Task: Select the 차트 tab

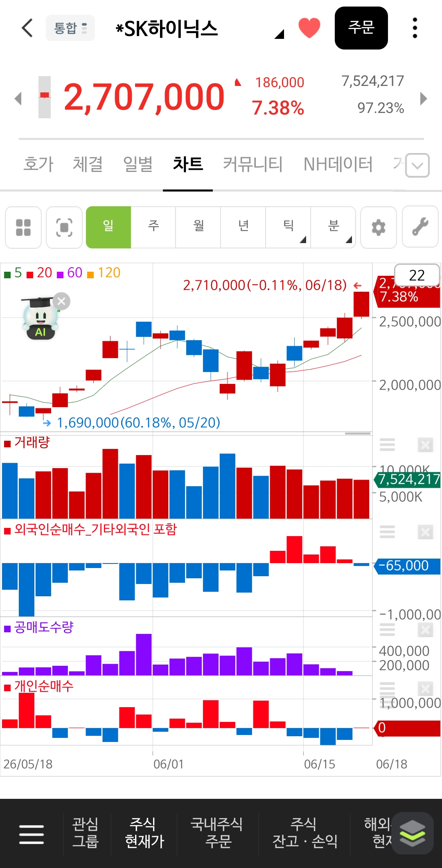Action: point(188,164)
